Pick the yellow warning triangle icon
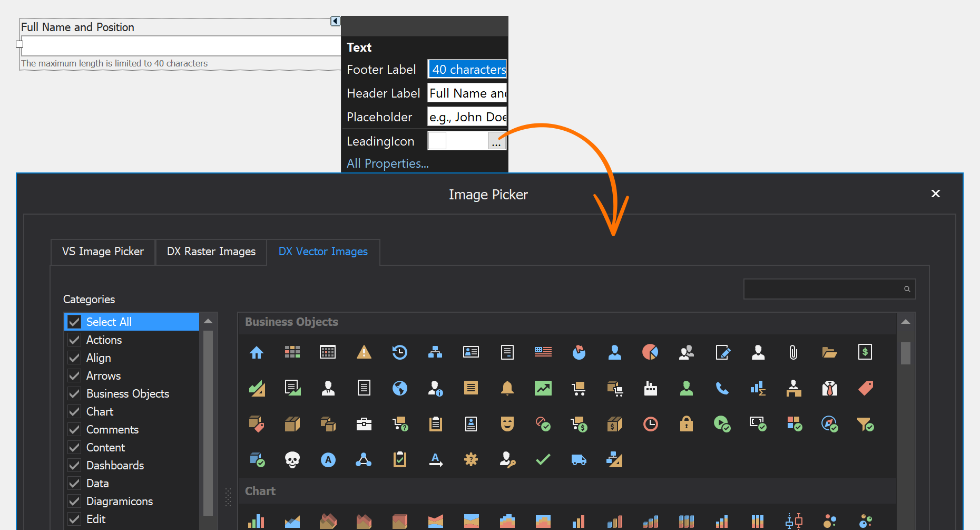This screenshot has height=530, width=980. pos(364,352)
